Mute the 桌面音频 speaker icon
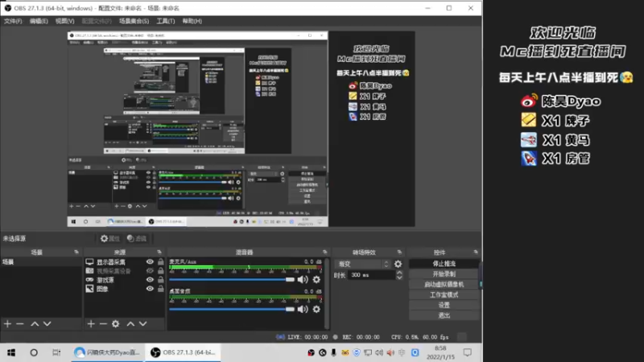Viewport: 644px width, 362px height. click(303, 309)
